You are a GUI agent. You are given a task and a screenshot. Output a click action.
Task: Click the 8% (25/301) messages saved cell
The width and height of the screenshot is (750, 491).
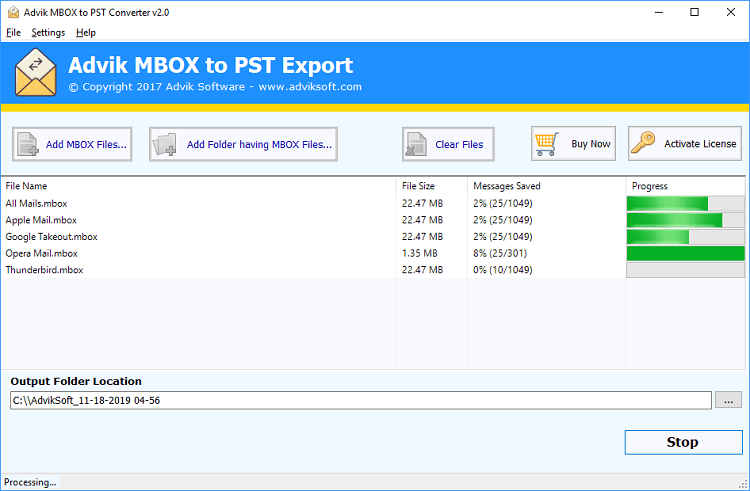tap(500, 253)
